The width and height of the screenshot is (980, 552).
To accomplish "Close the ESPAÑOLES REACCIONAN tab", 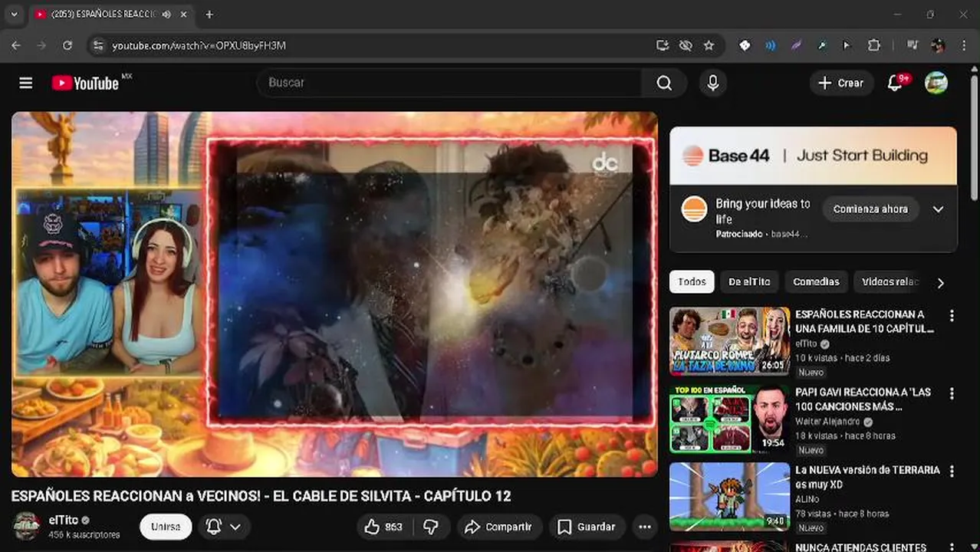I will point(185,14).
